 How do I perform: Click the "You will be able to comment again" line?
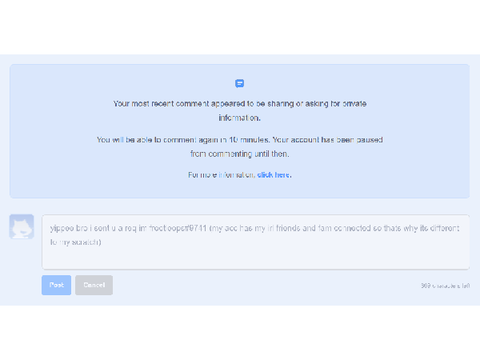pos(240,140)
